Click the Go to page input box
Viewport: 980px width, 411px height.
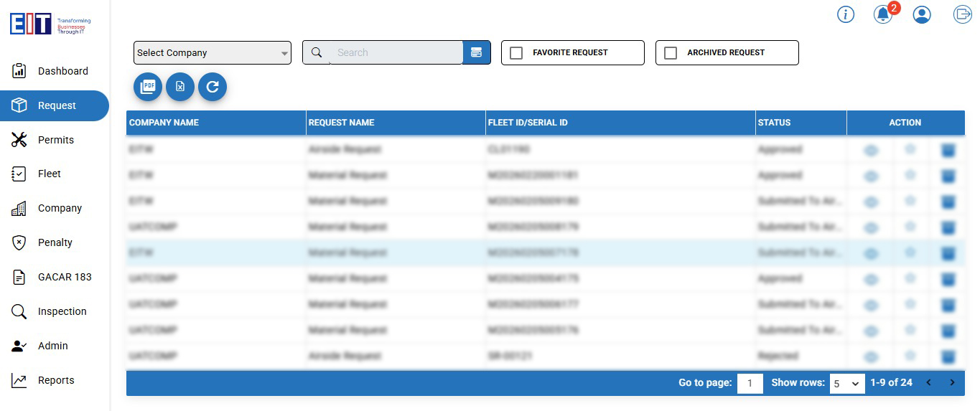[x=750, y=383]
